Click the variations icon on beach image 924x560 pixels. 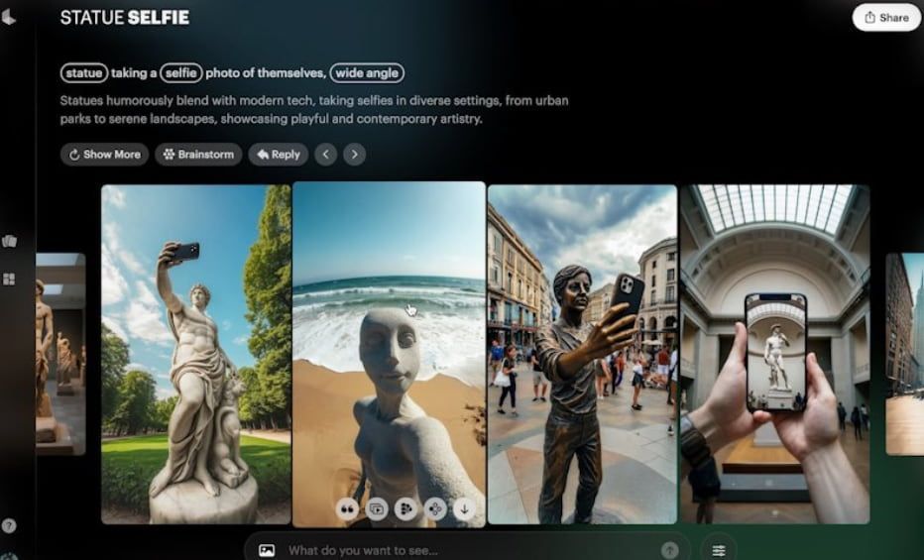405,508
